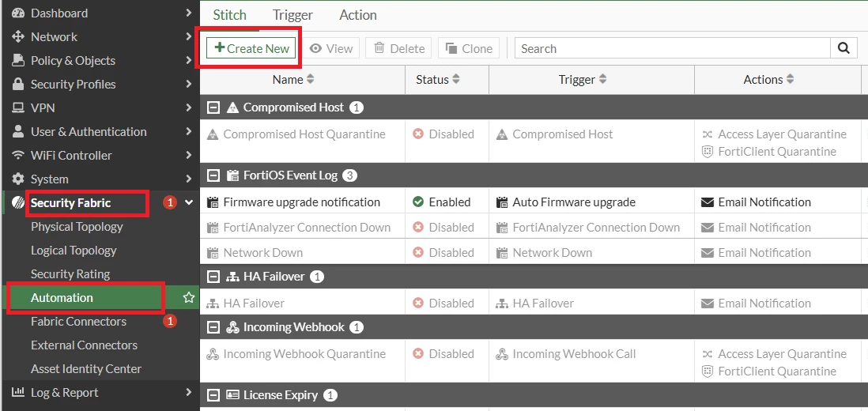Click the User & Authentication person icon
Viewport: 868px width, 411px height.
[18, 132]
